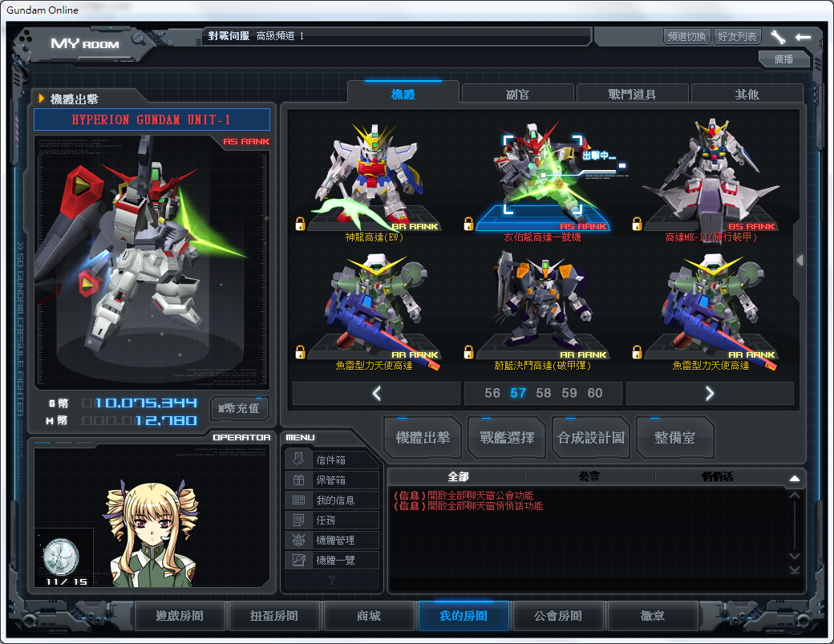Expand the side panel arrow right of units
The width and height of the screenshot is (834, 644).
pos(799,260)
